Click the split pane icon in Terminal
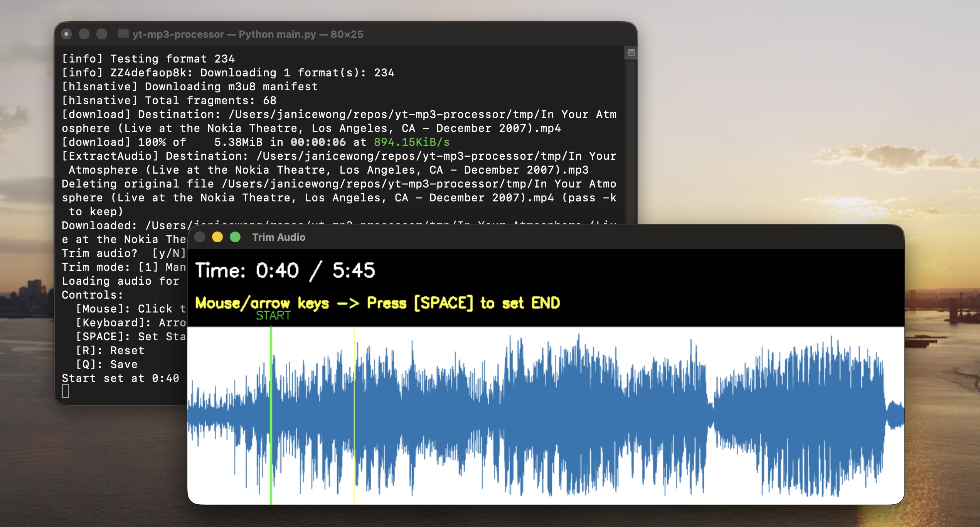The image size is (980, 527). click(631, 52)
